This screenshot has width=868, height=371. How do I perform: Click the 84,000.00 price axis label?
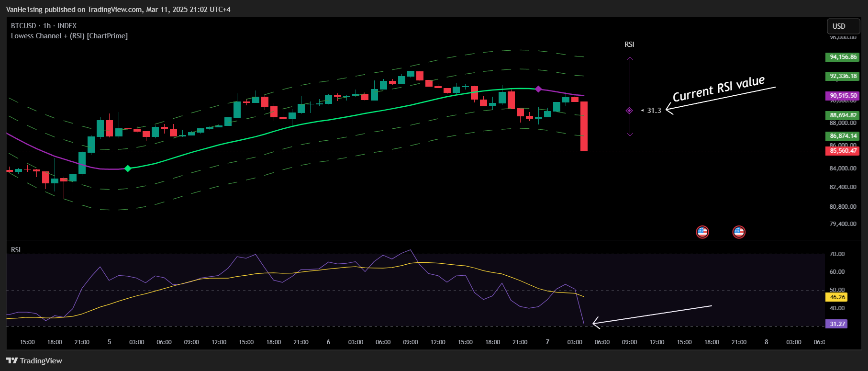(x=843, y=169)
